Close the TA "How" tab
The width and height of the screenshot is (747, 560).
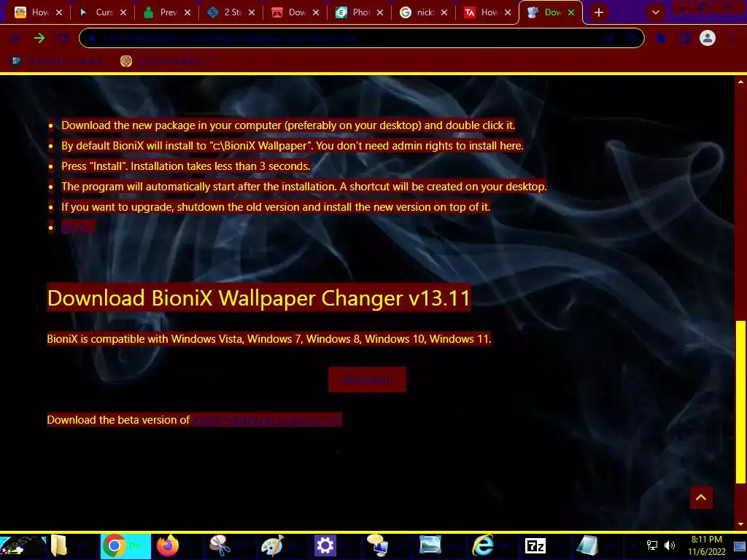(508, 12)
